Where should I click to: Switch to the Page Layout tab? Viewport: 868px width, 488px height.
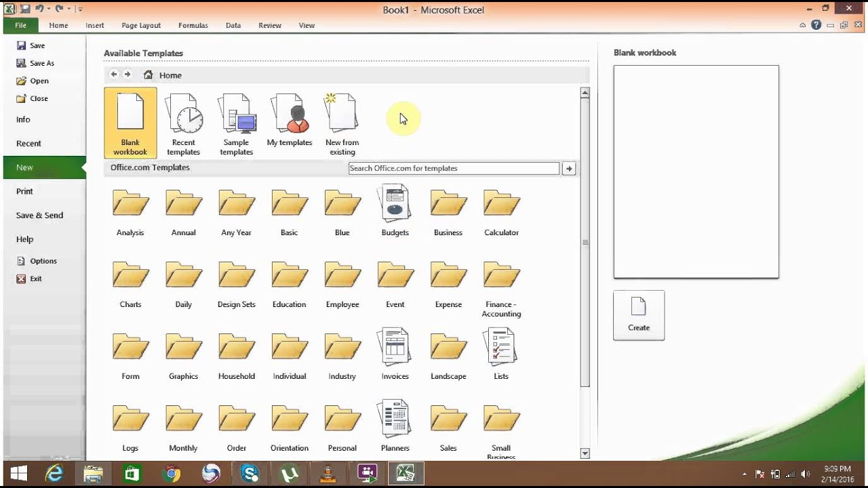click(x=141, y=25)
